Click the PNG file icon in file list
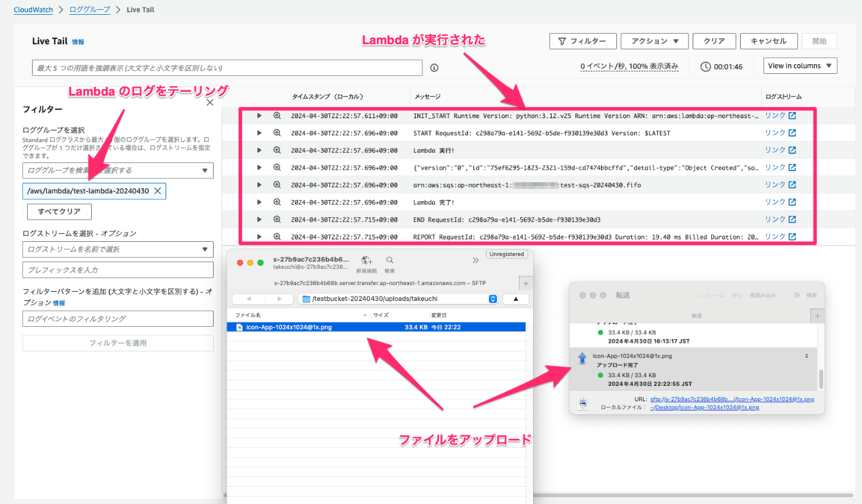Viewport: 862px width, 504px height. tap(240, 327)
